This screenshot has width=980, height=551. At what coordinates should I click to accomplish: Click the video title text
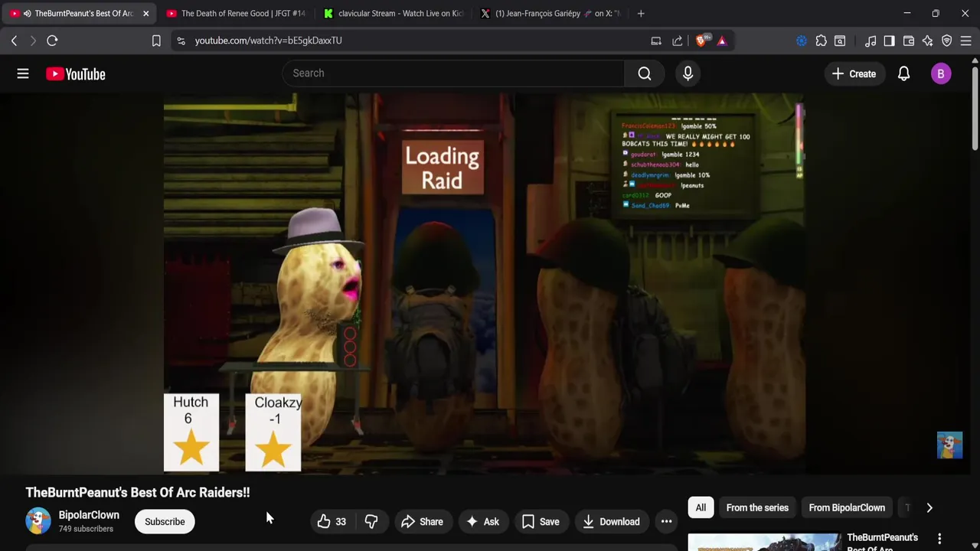138,492
